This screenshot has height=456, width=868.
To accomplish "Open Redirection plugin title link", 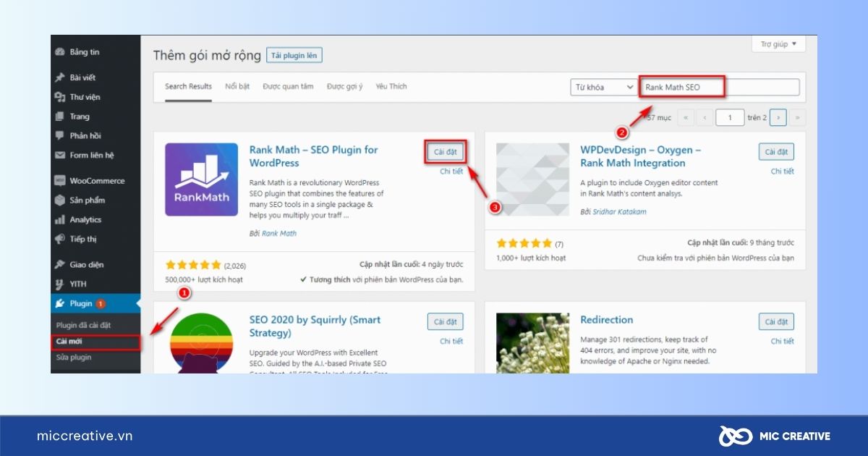I will (607, 320).
